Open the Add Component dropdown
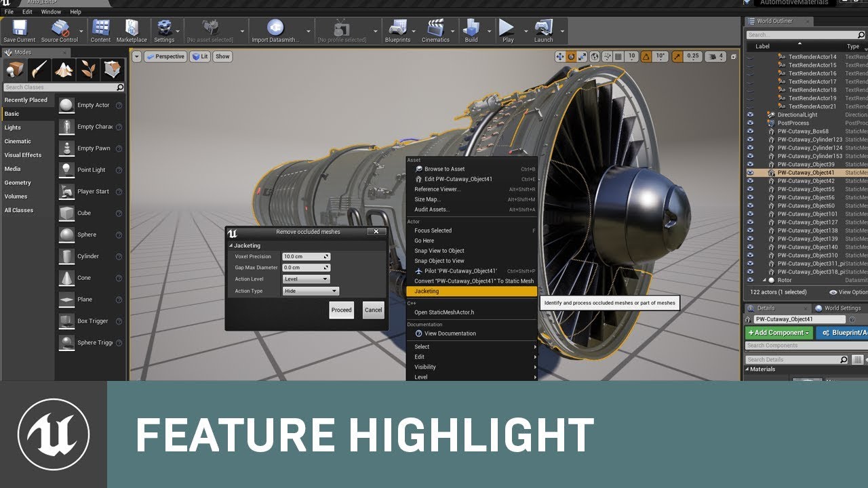 coord(778,333)
